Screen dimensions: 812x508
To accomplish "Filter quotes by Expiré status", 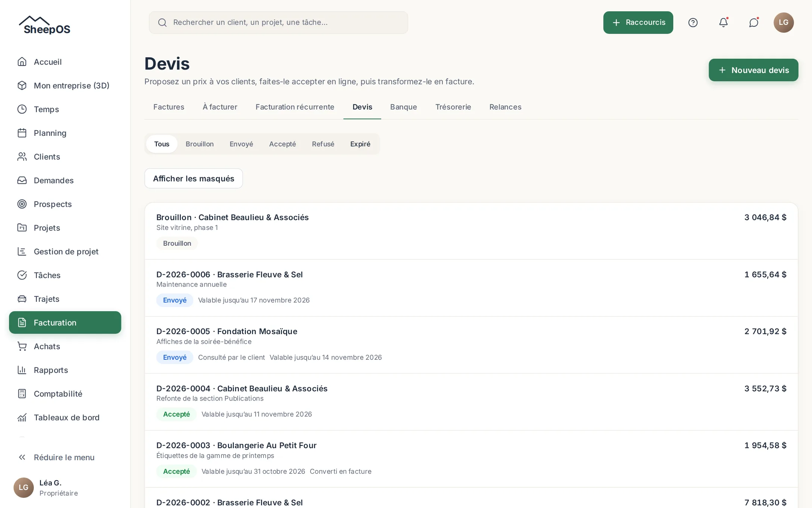I will pyautogui.click(x=360, y=144).
